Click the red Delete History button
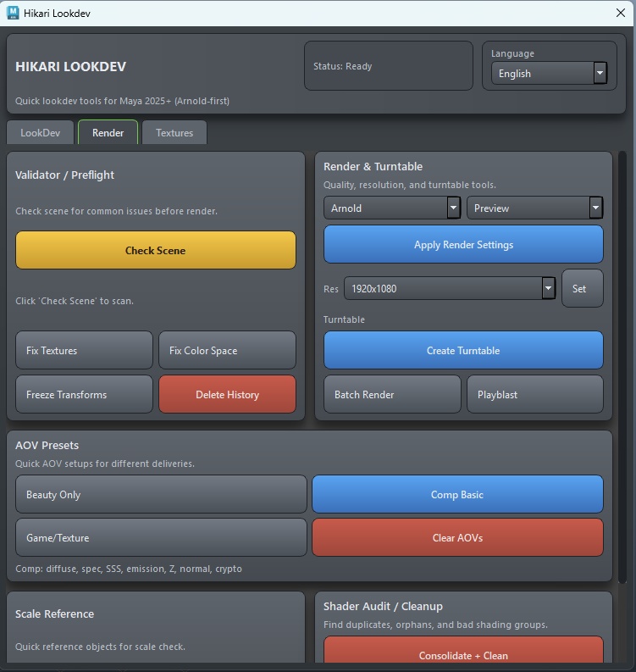This screenshot has height=672, width=636. pyautogui.click(x=227, y=394)
